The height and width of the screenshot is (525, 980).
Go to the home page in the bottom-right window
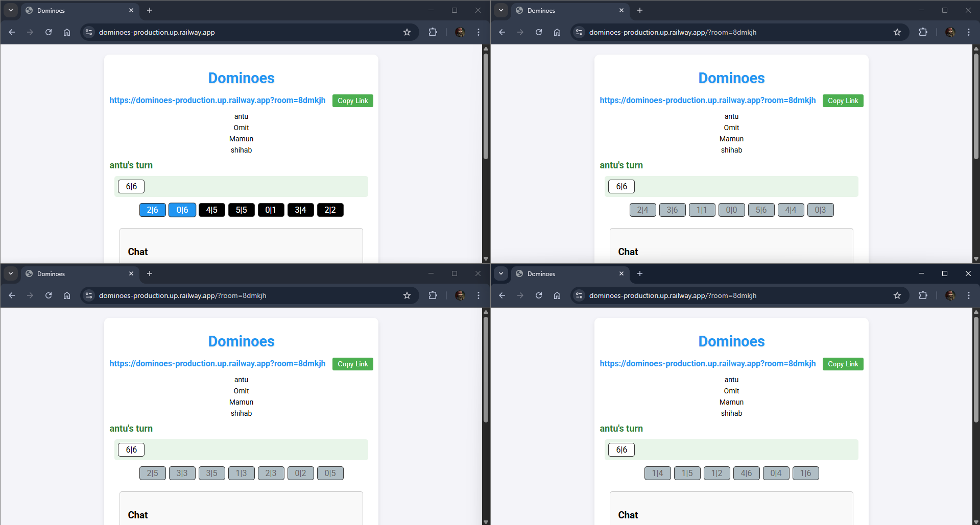557,295
